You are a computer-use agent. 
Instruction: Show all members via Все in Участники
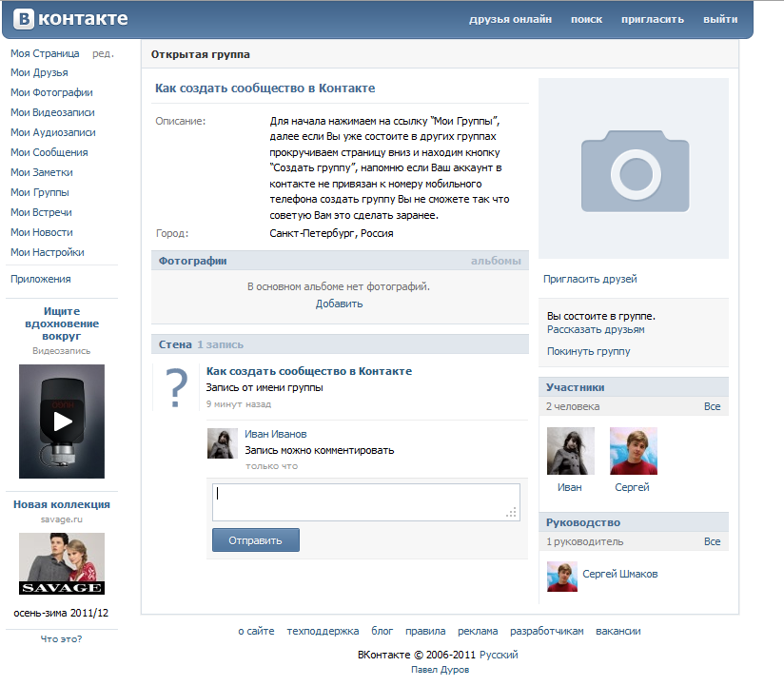(712, 406)
